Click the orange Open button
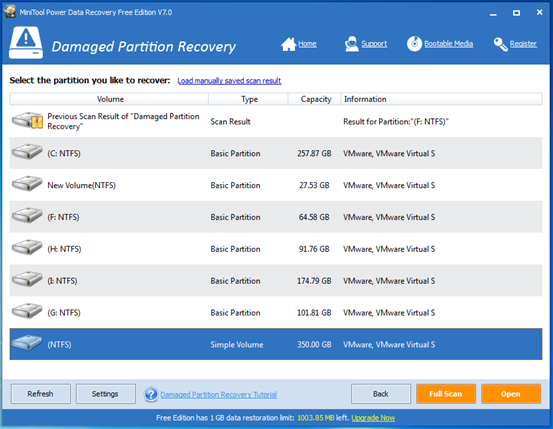The height and width of the screenshot is (429, 553). click(x=511, y=394)
